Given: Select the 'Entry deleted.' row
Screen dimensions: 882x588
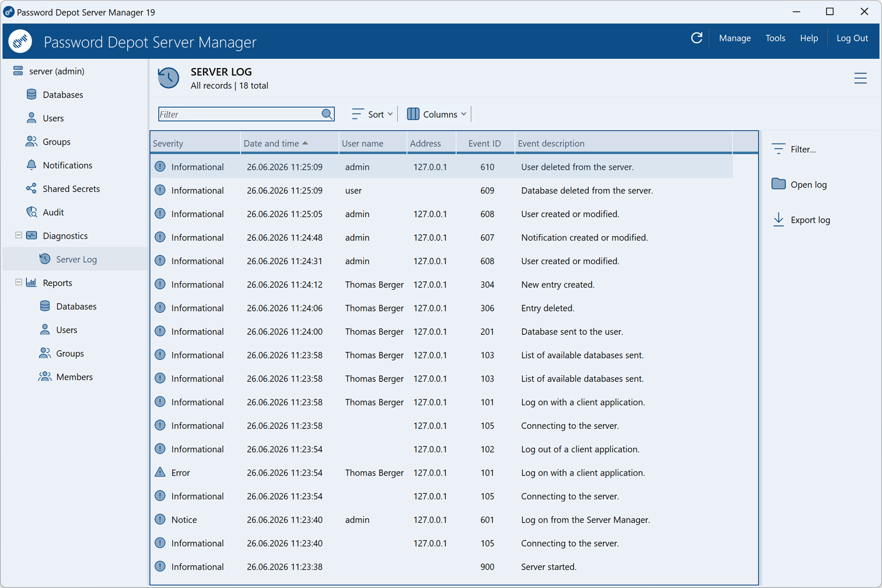Looking at the screenshot, I should point(441,308).
